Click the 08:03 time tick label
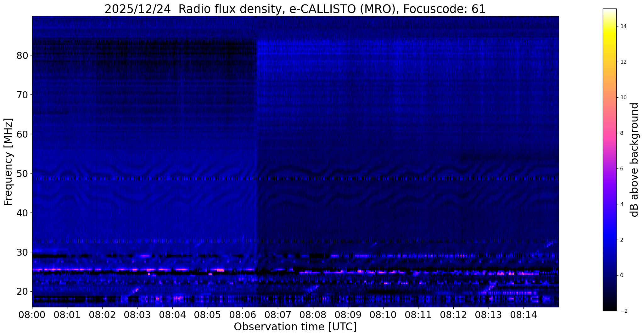This screenshot has height=336, width=644. coord(137,315)
